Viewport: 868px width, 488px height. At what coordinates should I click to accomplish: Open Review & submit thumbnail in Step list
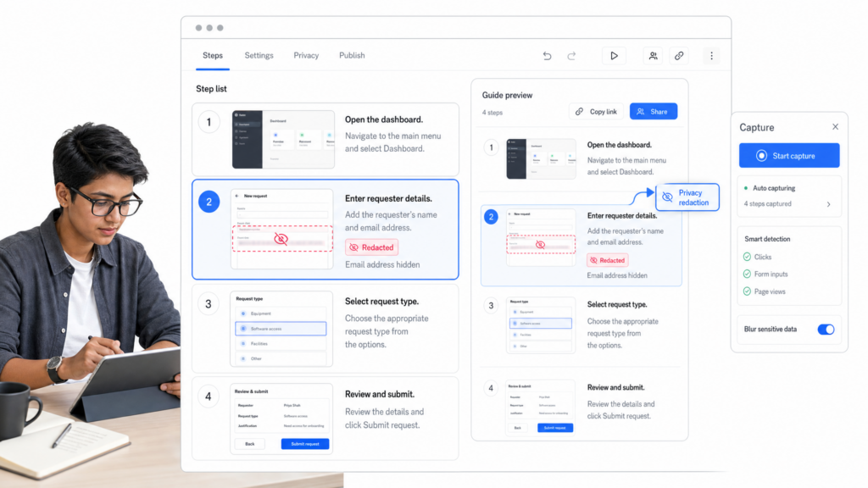281,419
